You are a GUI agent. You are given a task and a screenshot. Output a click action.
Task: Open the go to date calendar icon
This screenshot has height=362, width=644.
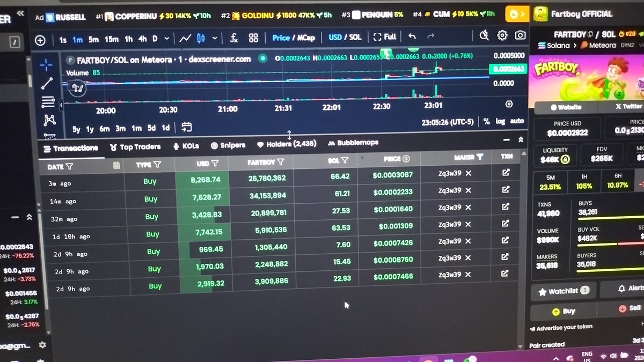(x=187, y=127)
